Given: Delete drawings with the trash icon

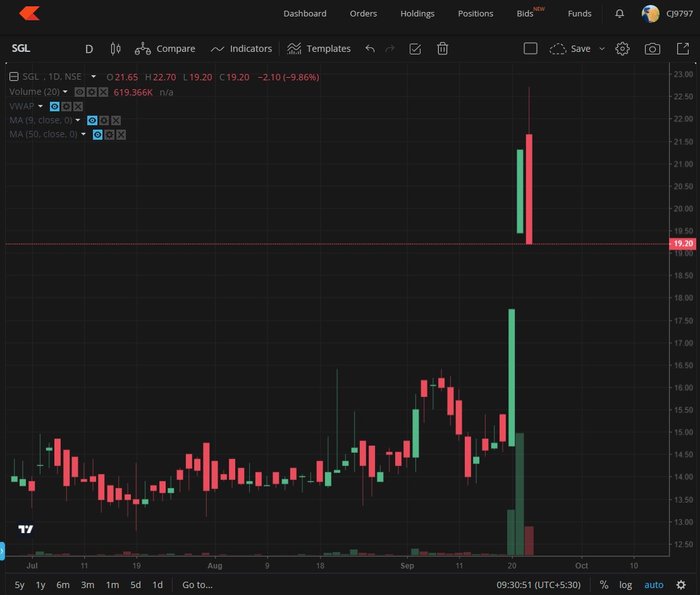Looking at the screenshot, I should (x=443, y=48).
